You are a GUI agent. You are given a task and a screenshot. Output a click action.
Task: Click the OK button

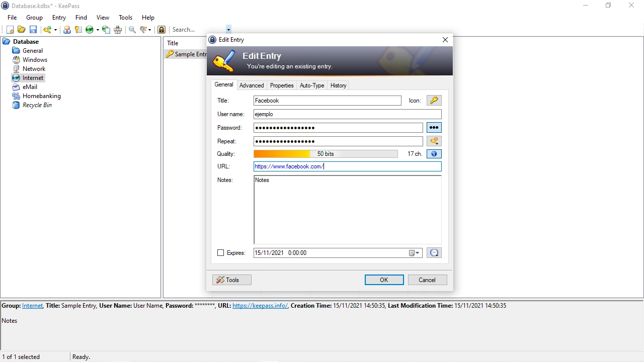click(x=384, y=280)
